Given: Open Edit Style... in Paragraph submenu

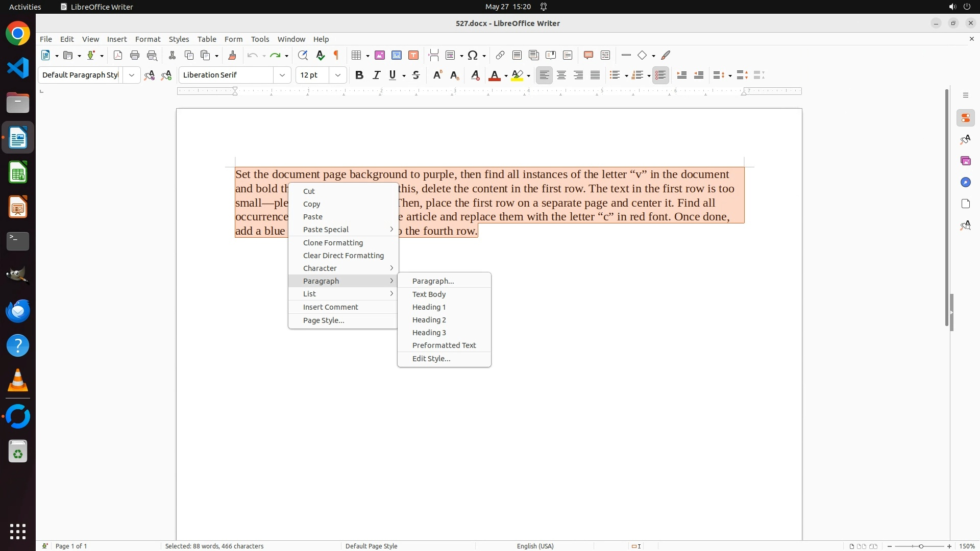Looking at the screenshot, I should click(x=431, y=359).
